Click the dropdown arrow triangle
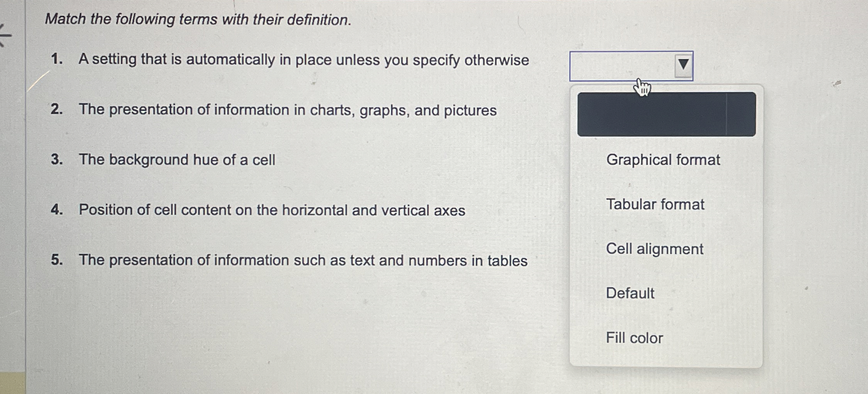The height and width of the screenshot is (394, 868). [682, 65]
